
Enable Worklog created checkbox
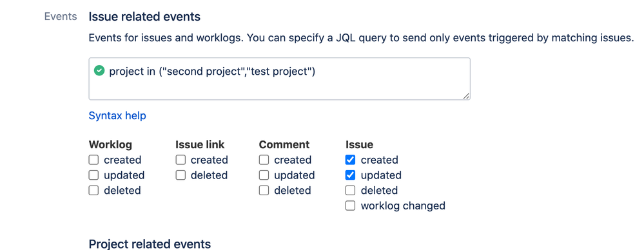pos(93,160)
